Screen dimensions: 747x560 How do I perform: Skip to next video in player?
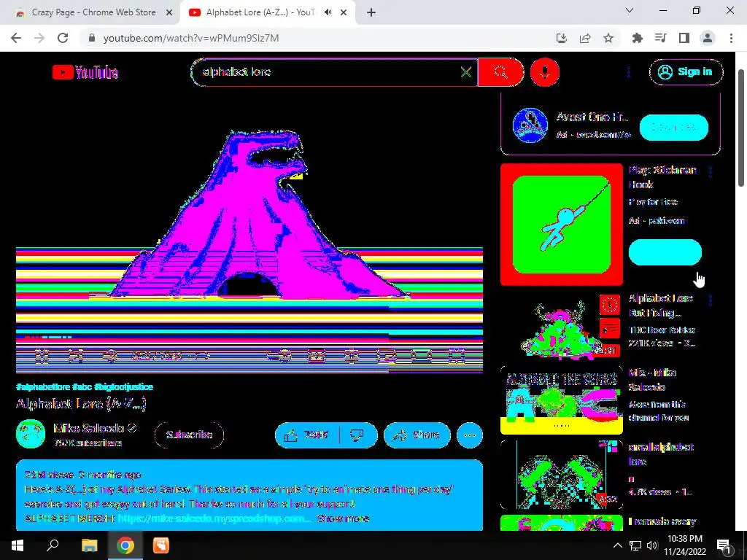click(x=76, y=355)
